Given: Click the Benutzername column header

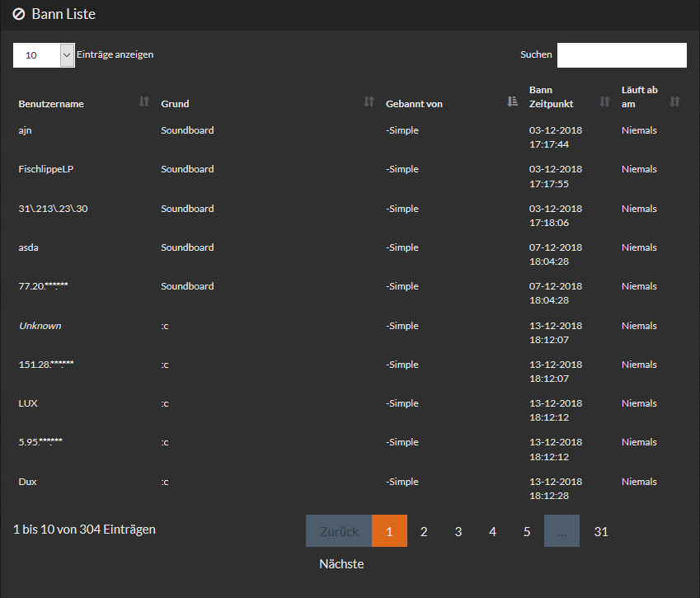Looking at the screenshot, I should (x=51, y=104).
